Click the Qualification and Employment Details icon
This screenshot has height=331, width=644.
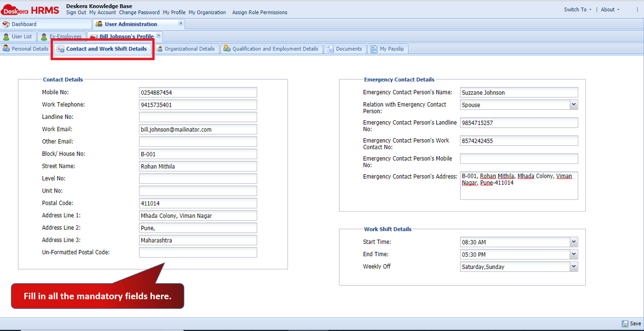(227, 49)
